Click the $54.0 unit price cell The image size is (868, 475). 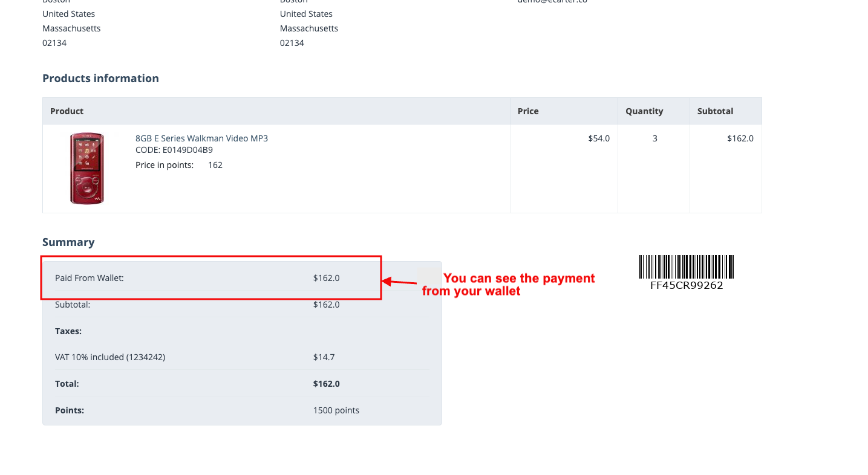pyautogui.click(x=599, y=138)
